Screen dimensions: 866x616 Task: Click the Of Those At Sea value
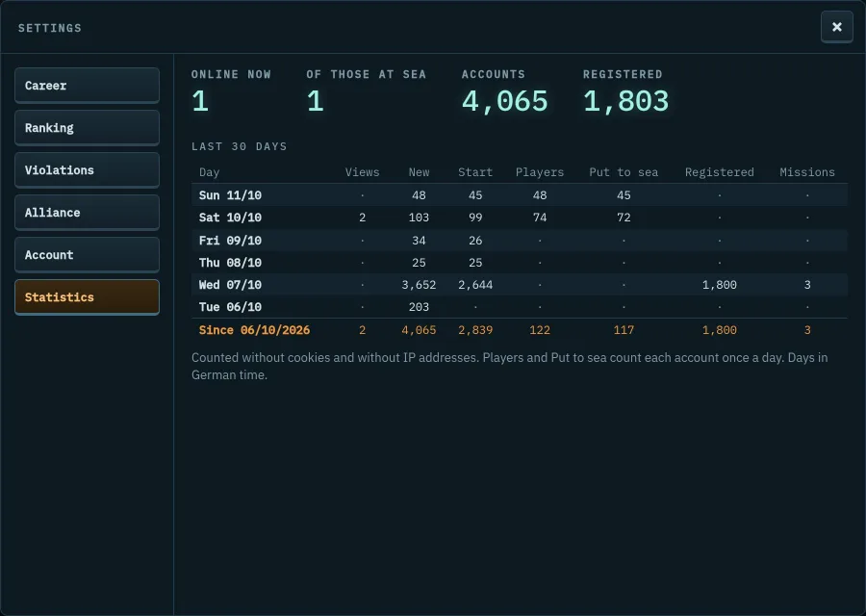pyautogui.click(x=315, y=101)
